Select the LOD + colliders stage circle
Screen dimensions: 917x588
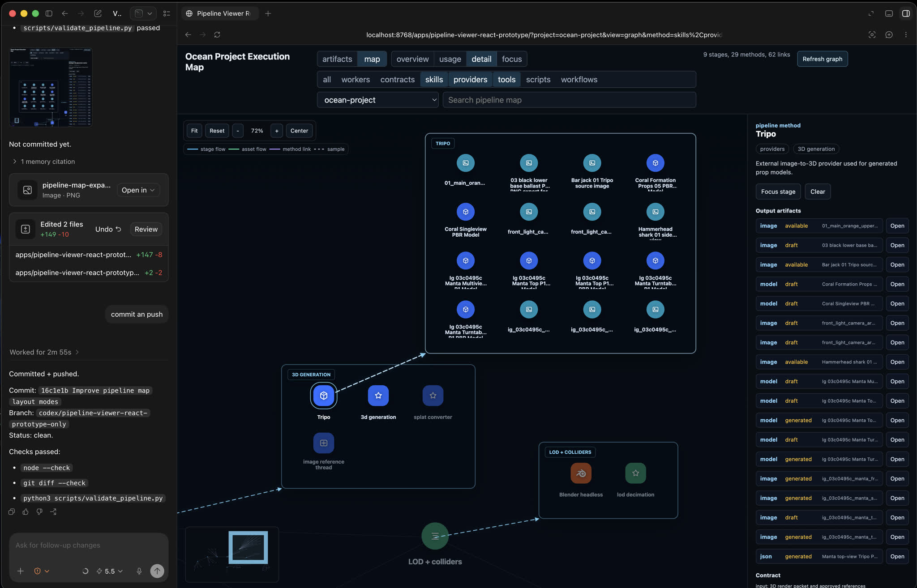tap(435, 536)
